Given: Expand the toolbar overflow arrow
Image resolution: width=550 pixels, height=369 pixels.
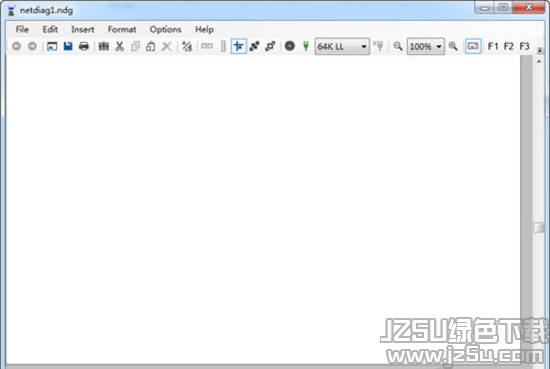Looking at the screenshot, I should (x=539, y=51).
